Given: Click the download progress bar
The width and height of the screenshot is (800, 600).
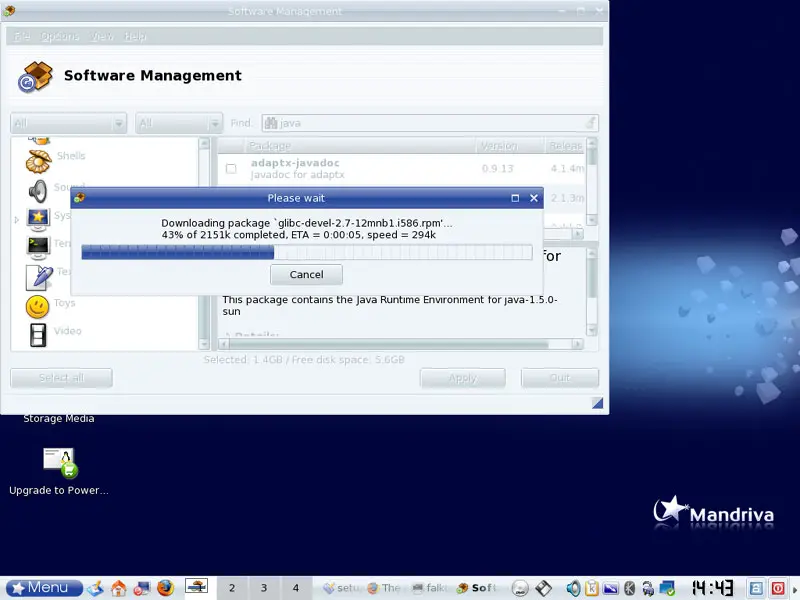Looking at the screenshot, I should pyautogui.click(x=307, y=252).
